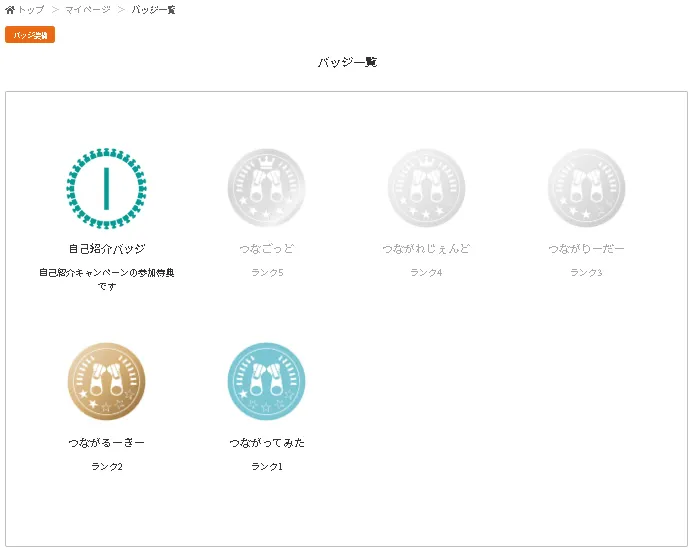Click the バッジ一覧 page heading
The height and width of the screenshot is (551, 696).
pos(348,62)
